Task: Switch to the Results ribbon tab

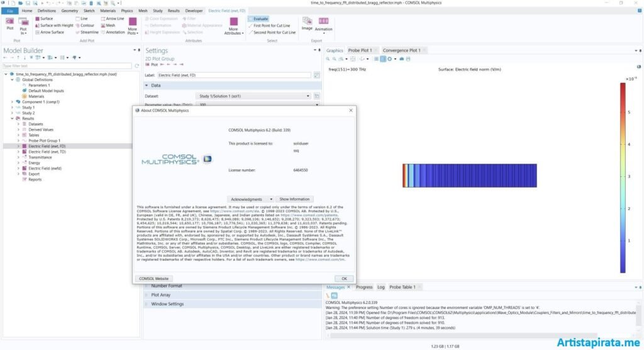Action: 174,11
